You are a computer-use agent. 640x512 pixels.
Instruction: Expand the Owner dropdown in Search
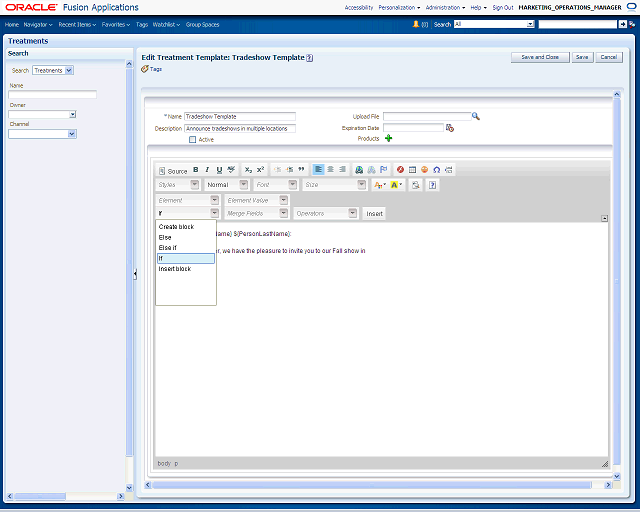pos(73,114)
